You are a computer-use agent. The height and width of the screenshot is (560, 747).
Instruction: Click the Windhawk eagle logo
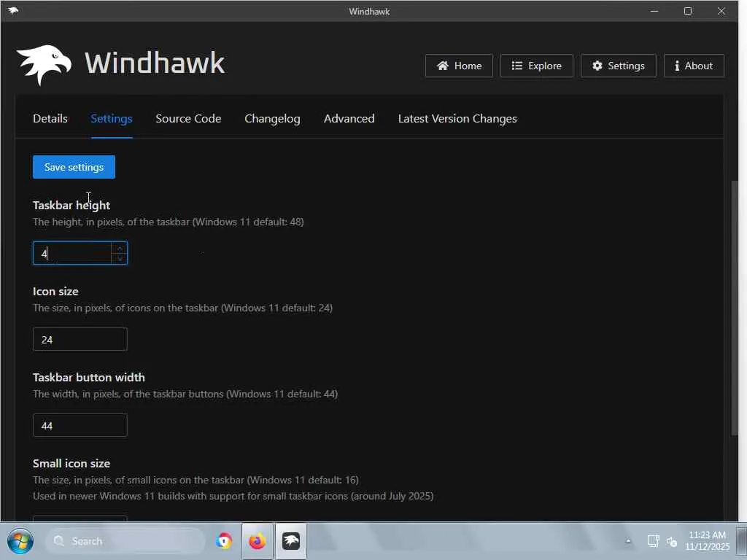tap(44, 64)
